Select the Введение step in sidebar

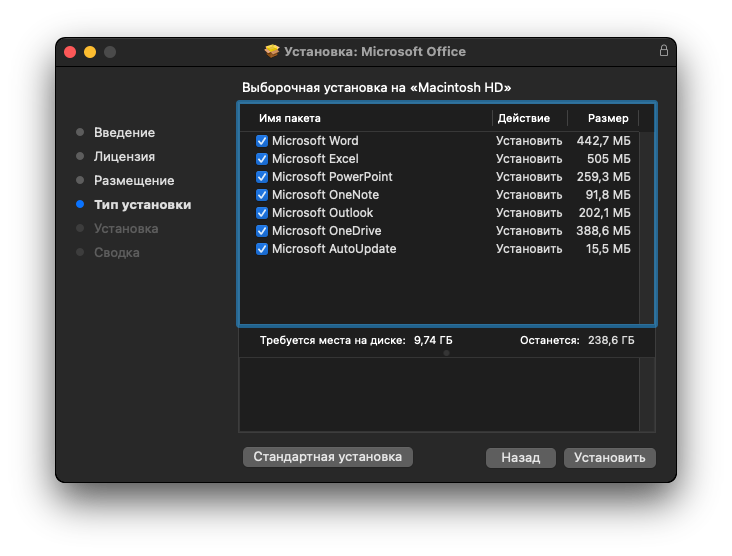[x=124, y=133]
